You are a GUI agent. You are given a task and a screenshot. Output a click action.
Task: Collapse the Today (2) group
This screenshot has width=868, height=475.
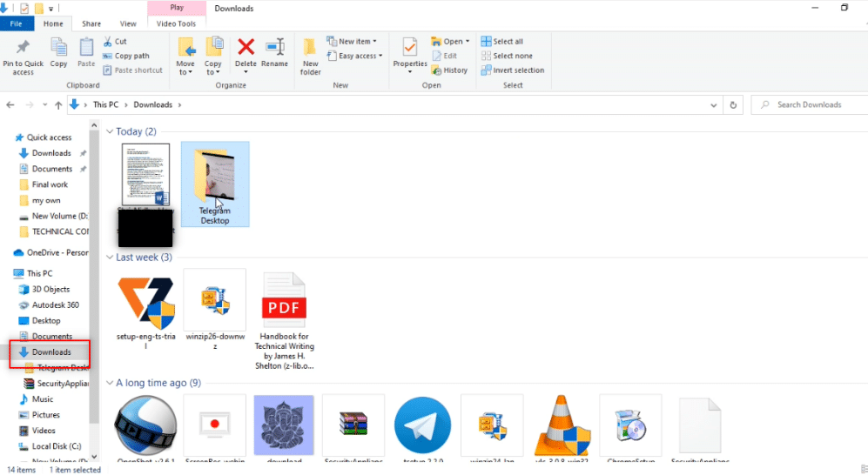click(110, 131)
